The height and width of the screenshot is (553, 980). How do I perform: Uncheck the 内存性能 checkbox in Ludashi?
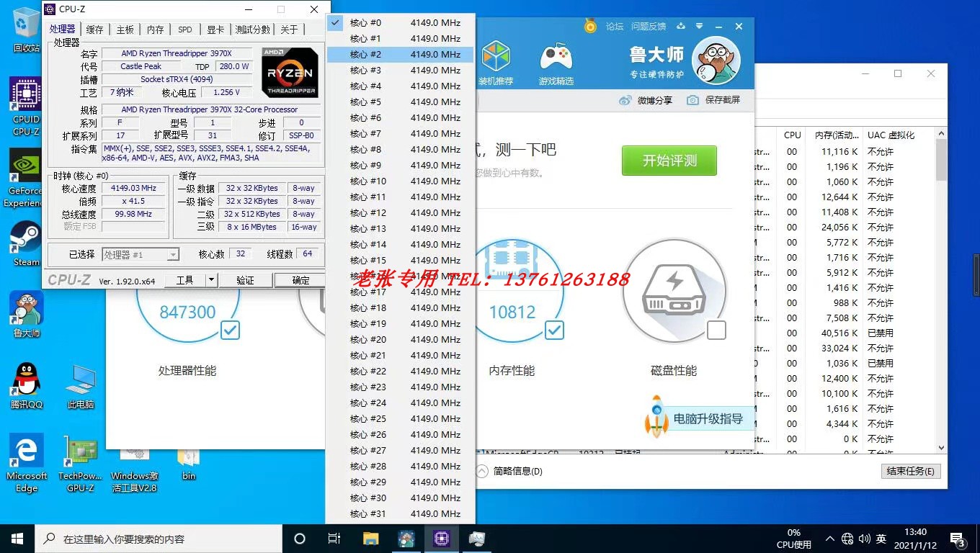(554, 330)
